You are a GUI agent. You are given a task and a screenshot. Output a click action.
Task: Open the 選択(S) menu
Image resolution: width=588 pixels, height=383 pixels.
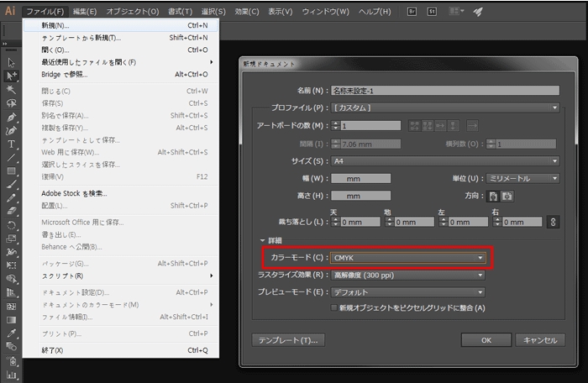pyautogui.click(x=213, y=12)
